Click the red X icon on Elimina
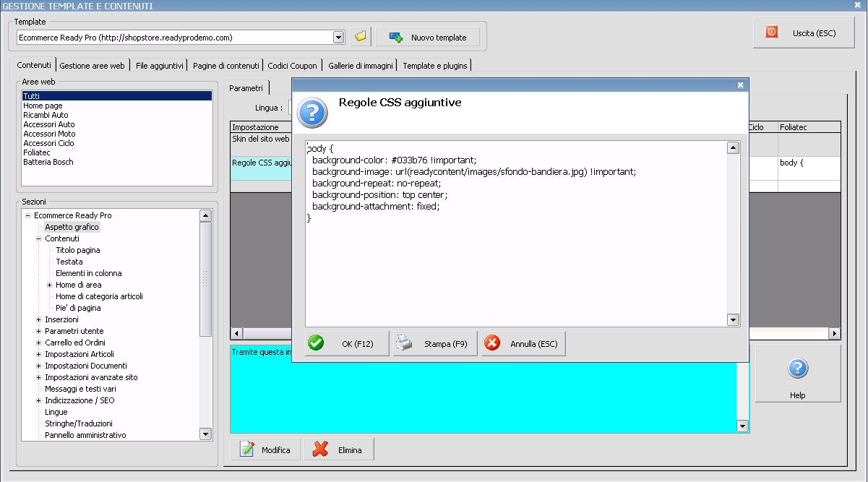Screen dimensions: 868x482 320,449
